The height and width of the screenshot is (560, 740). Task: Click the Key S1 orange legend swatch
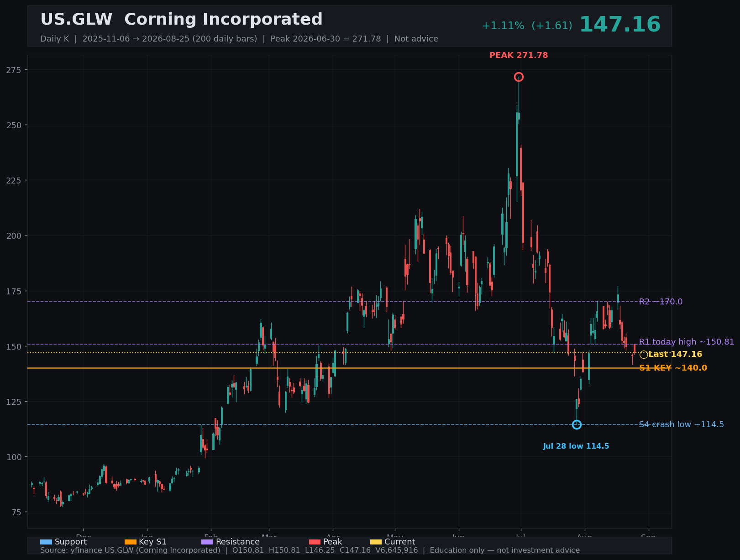[x=130, y=542]
